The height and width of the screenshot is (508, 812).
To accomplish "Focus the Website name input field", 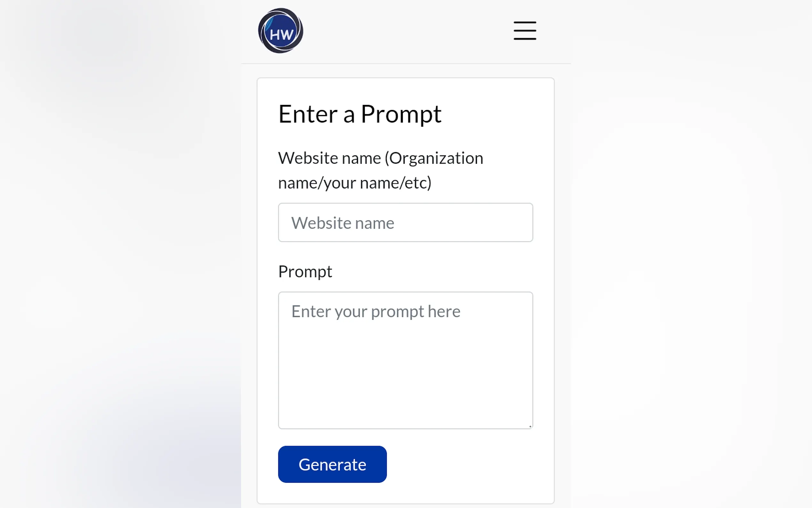I will coord(405,222).
